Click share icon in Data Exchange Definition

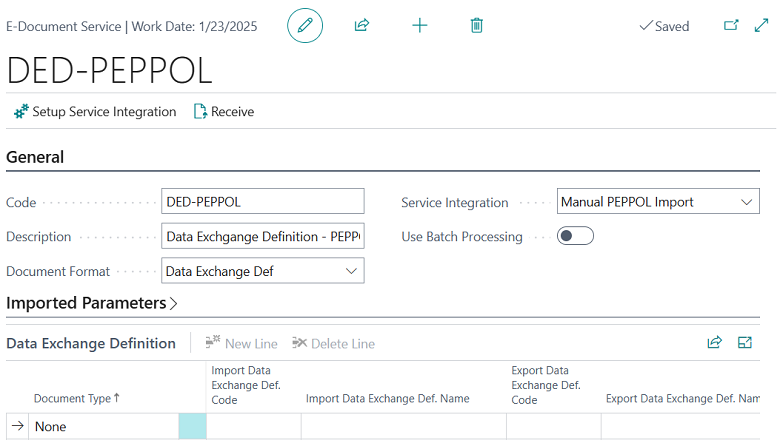pyautogui.click(x=714, y=343)
